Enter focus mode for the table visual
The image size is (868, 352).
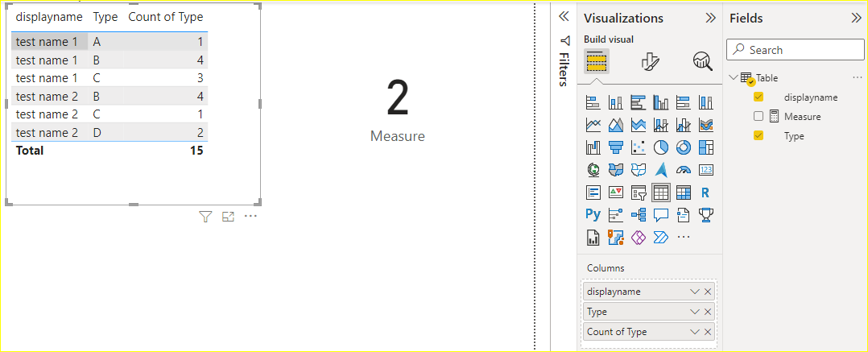[228, 217]
